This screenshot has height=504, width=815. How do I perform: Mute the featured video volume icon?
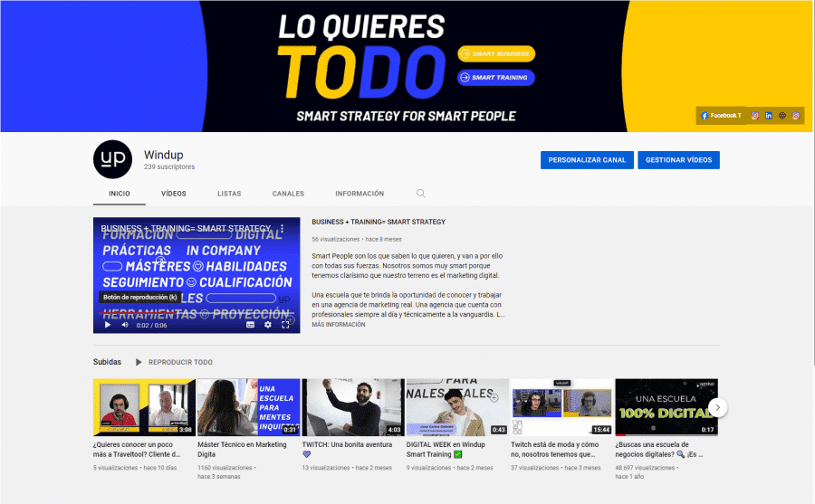click(125, 325)
